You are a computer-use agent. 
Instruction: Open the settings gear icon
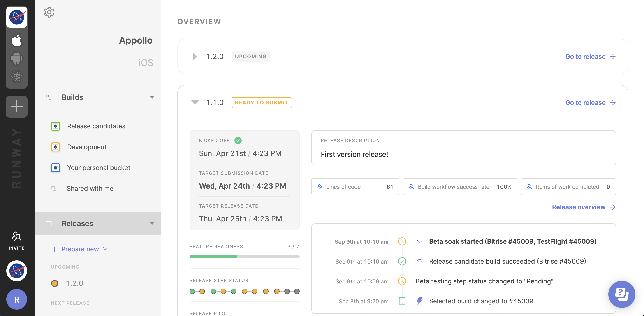(49, 12)
